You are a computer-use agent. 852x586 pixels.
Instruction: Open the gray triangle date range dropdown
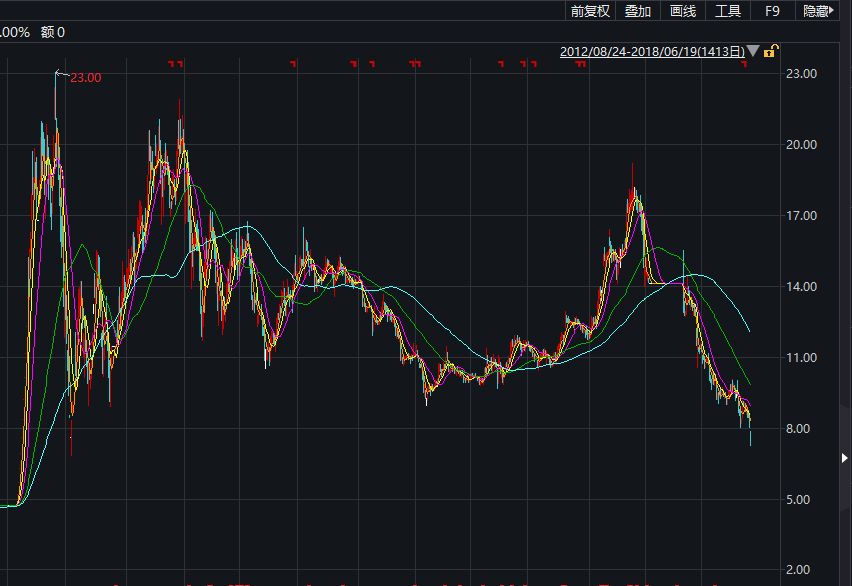point(753,51)
